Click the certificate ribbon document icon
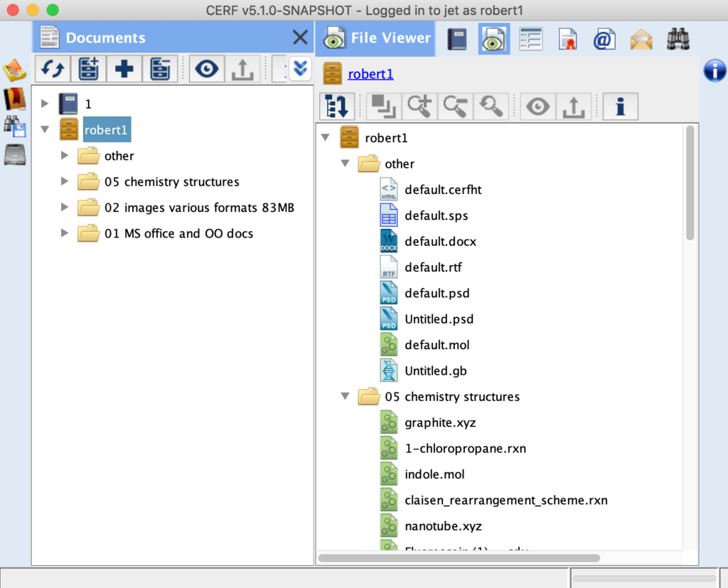Viewport: 728px width, 588px height. [x=567, y=39]
